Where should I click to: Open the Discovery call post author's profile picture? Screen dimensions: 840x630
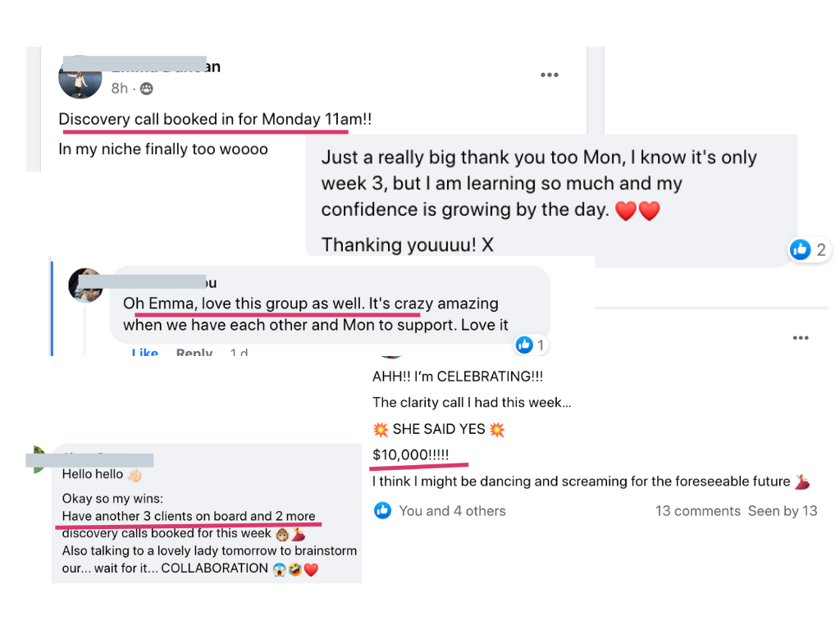[x=80, y=78]
